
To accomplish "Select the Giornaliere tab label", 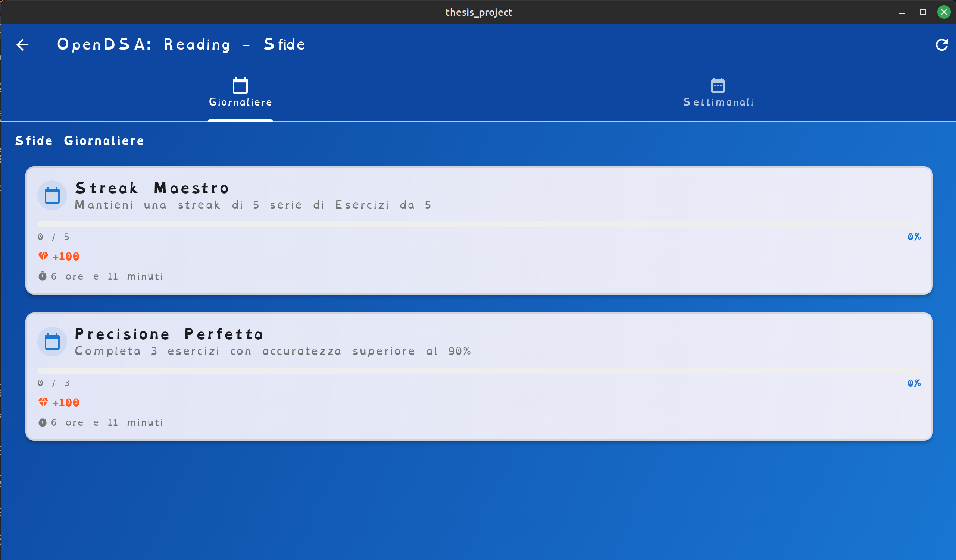I will tap(240, 102).
